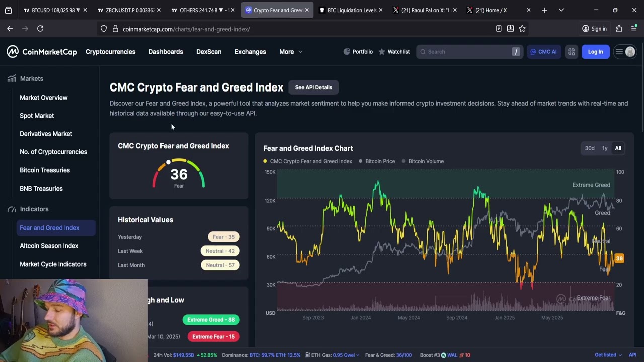Viewport: 644px width, 362px height.
Task: Click Extreme Greed - 88 badge
Action: [x=211, y=320]
